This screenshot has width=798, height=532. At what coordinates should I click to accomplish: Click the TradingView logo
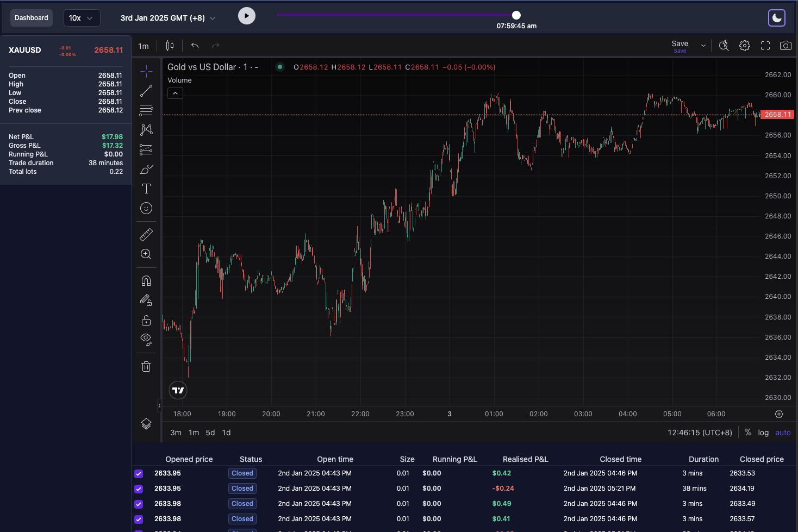click(x=178, y=390)
